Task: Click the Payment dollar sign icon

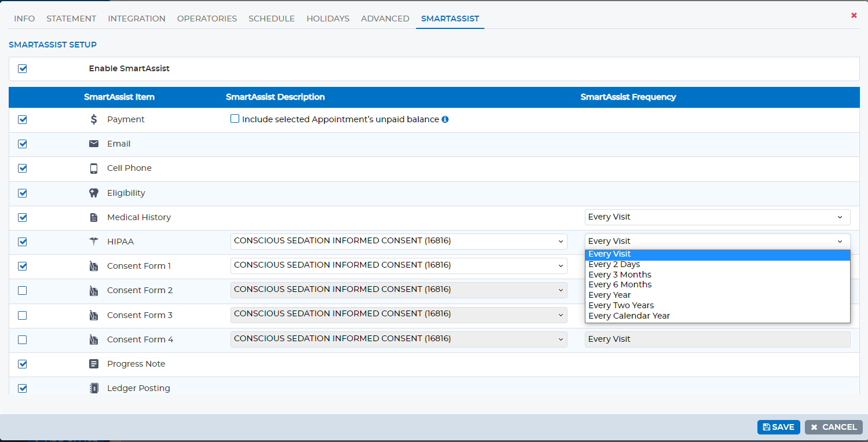Action: pyautogui.click(x=94, y=119)
